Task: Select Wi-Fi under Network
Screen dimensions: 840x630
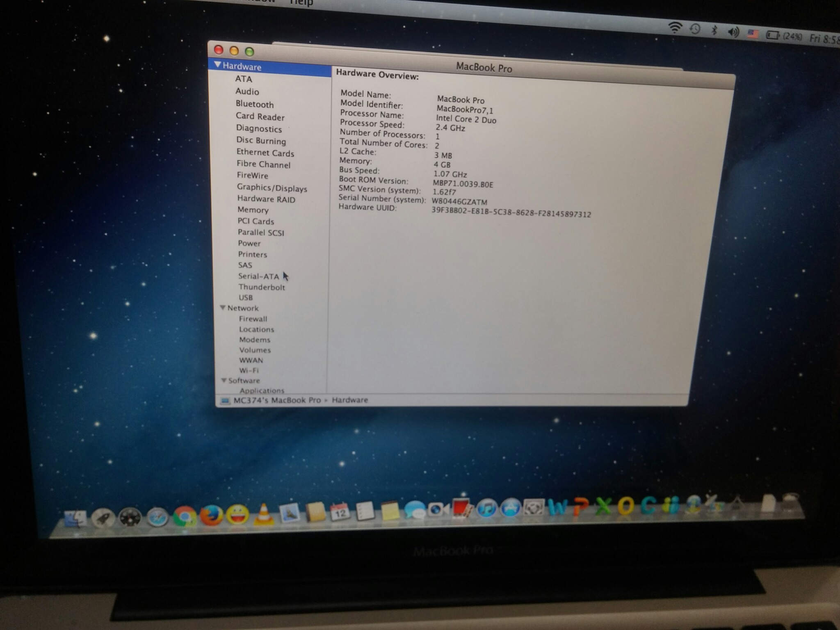Action: coord(249,370)
